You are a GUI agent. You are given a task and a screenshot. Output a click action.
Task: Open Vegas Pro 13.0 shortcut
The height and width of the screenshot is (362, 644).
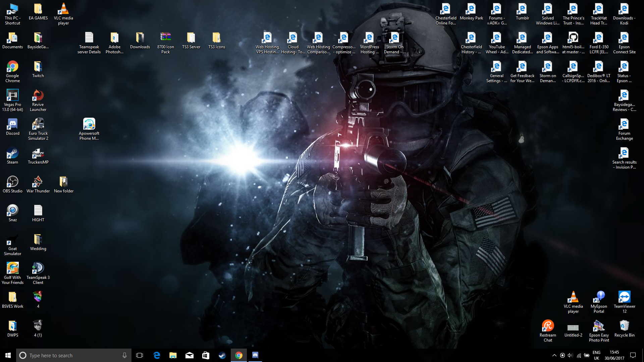12,100
